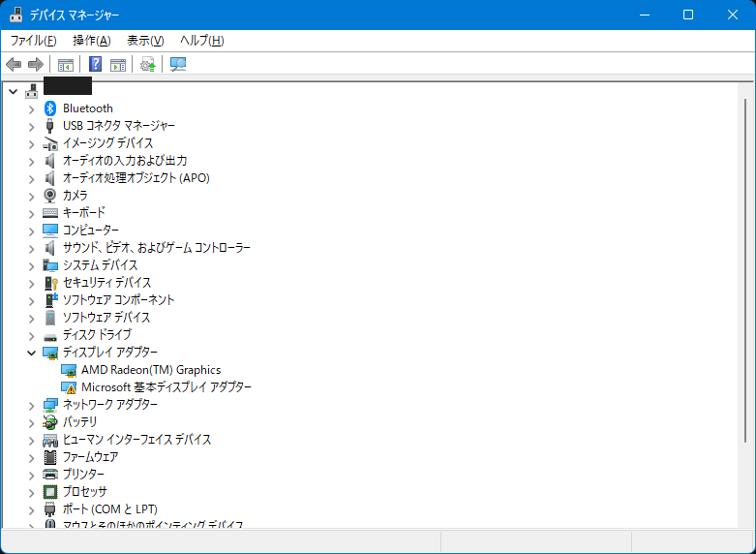Click the Device Manager title bar icon
Image resolution: width=756 pixels, height=554 pixels.
coord(15,15)
